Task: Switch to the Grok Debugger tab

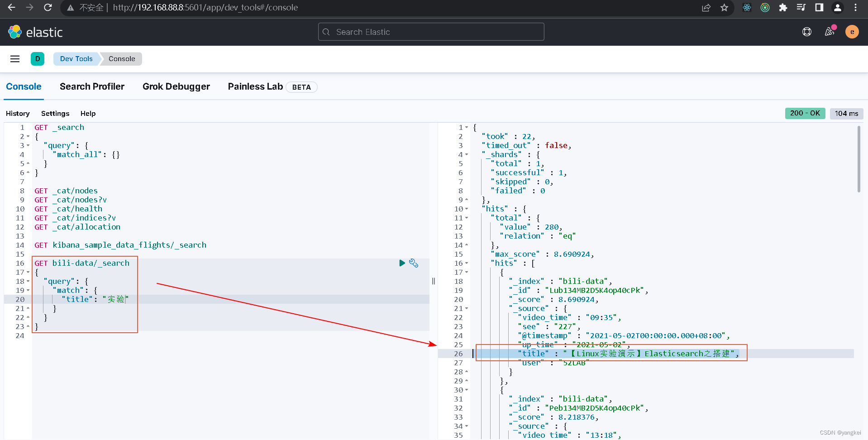Action: [176, 86]
